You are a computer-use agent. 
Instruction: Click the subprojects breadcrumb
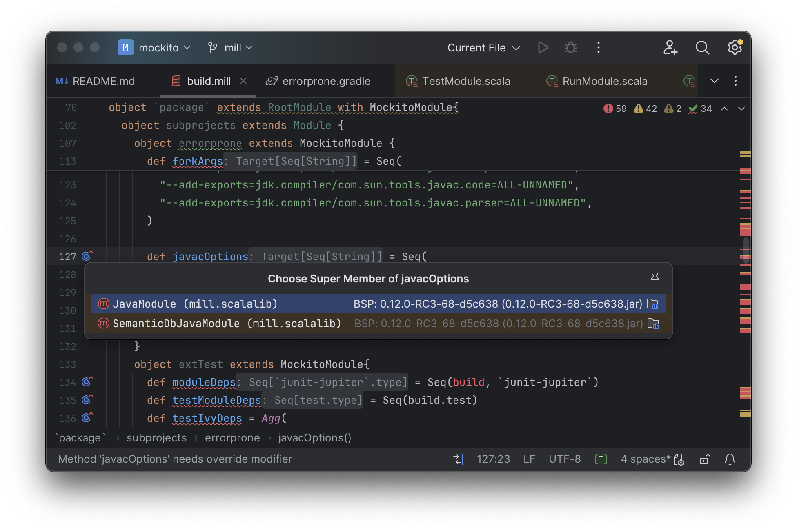156,438
